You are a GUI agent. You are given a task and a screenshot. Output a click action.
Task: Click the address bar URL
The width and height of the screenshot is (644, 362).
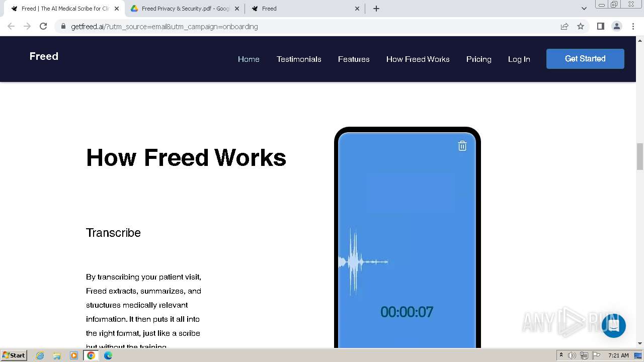point(165,27)
